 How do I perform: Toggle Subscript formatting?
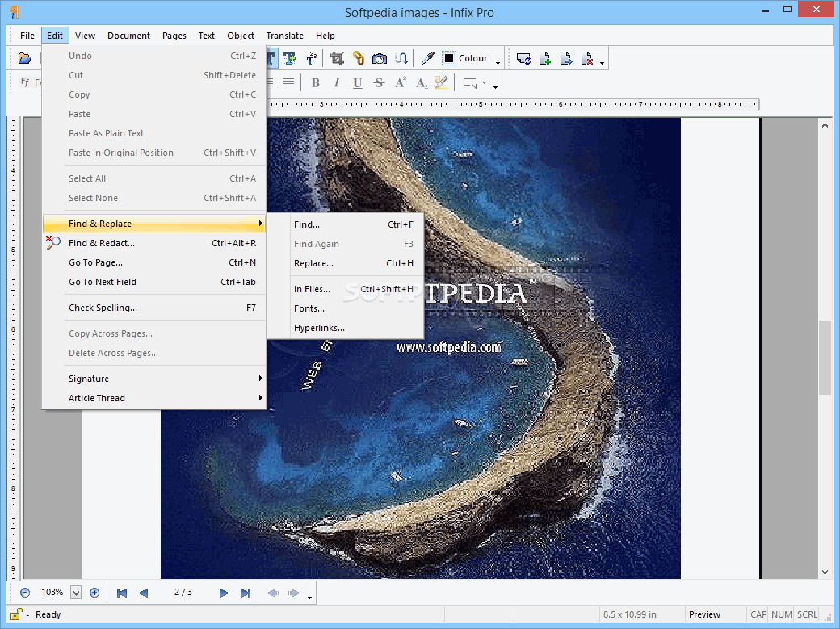(422, 83)
